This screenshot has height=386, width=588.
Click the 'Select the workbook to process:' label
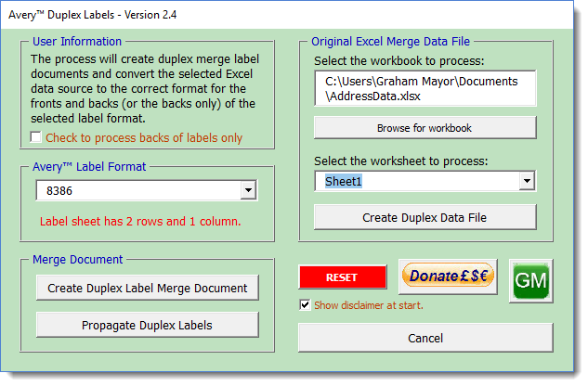399,60
